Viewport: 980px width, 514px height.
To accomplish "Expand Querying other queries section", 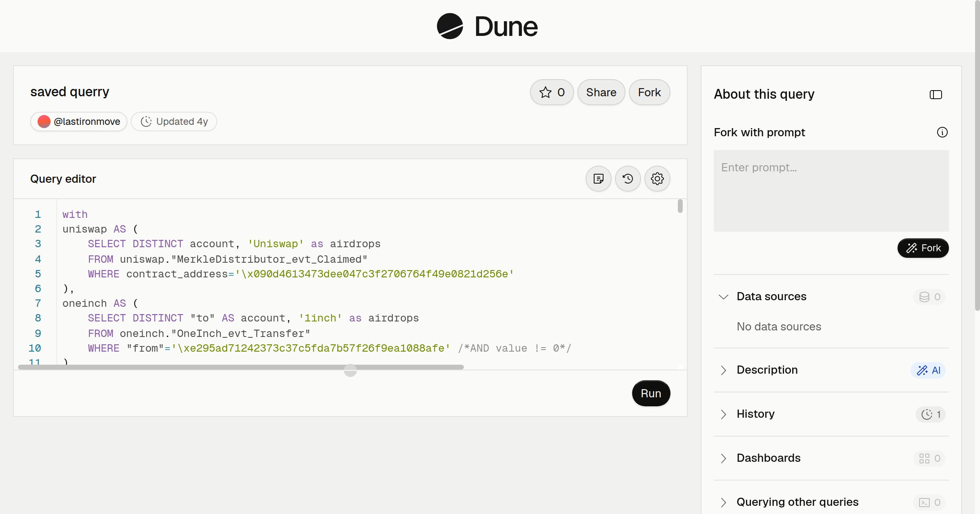I will click(723, 502).
